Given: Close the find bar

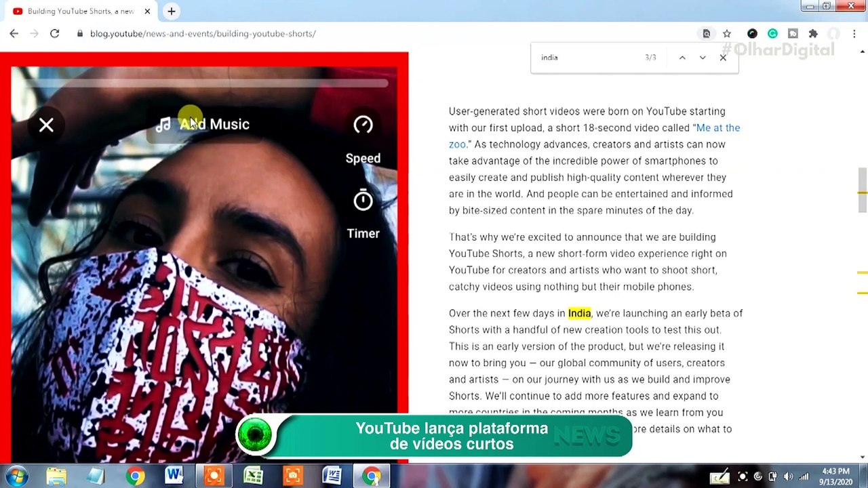Looking at the screenshot, I should click(723, 58).
